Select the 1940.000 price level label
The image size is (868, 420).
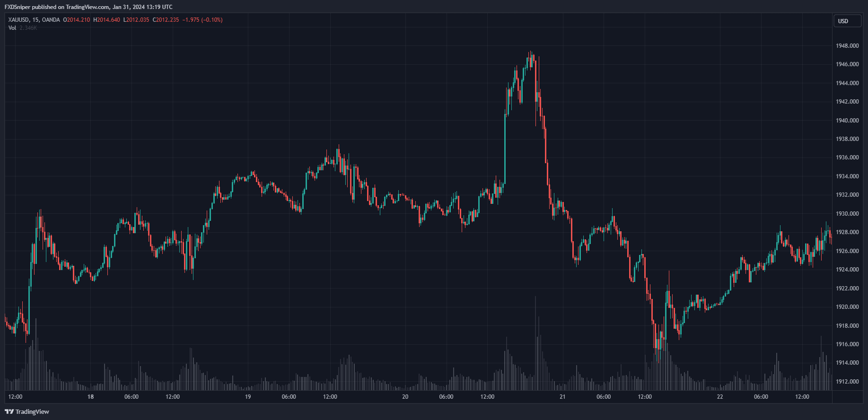point(847,121)
